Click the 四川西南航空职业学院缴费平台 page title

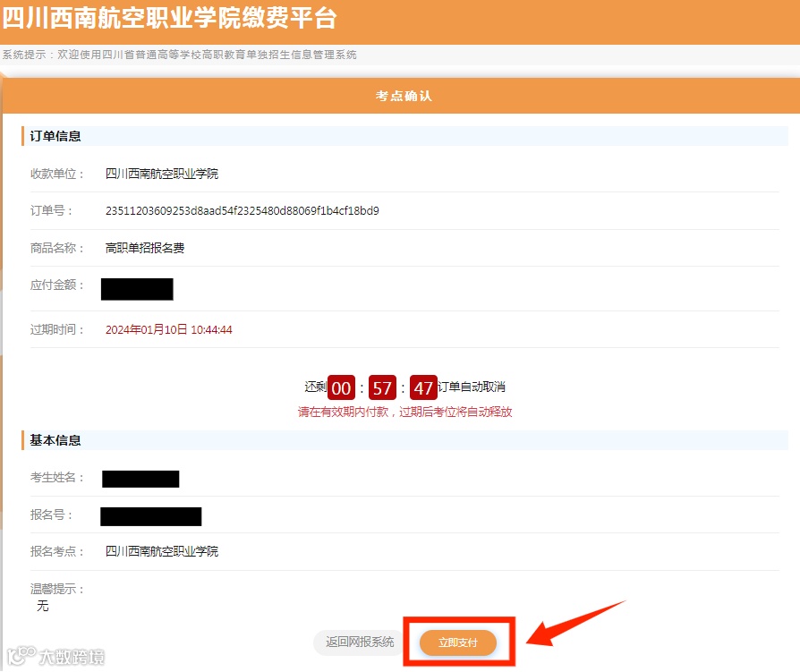click(170, 19)
